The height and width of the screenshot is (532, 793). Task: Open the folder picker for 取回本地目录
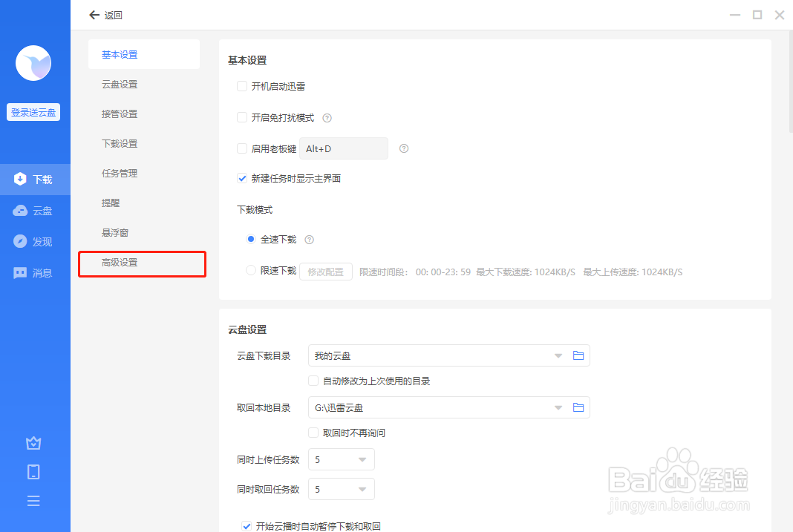click(578, 407)
